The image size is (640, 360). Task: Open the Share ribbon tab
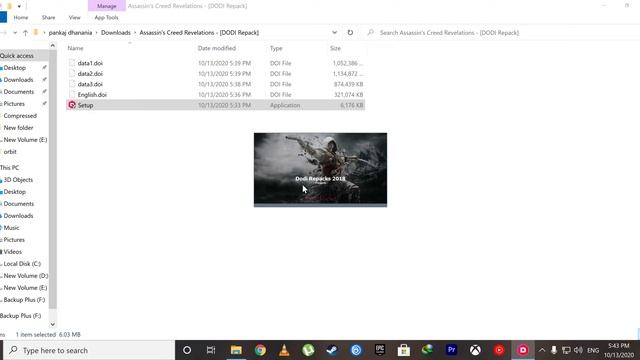(48, 18)
